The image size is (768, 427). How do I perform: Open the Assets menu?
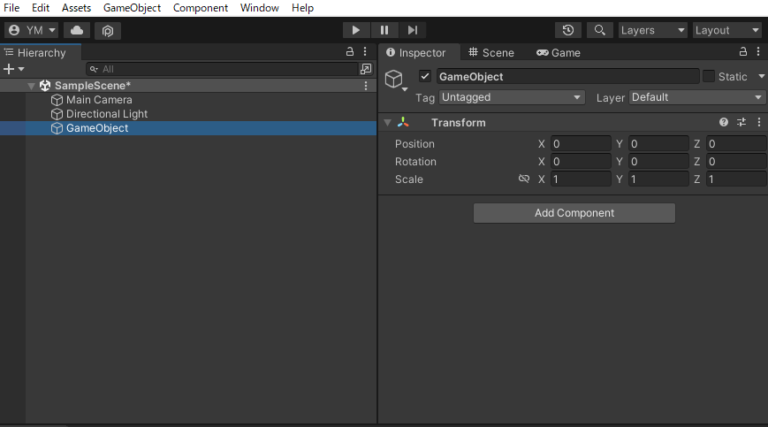click(76, 8)
